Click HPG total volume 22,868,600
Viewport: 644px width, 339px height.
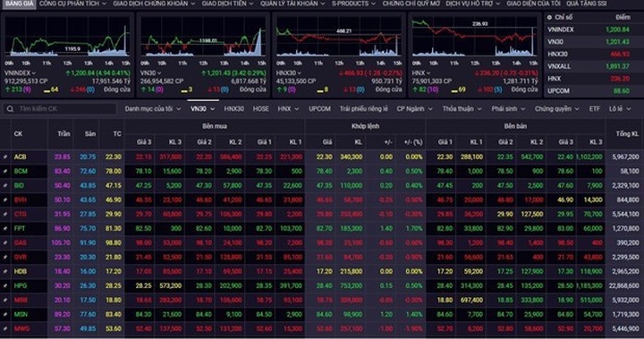[x=624, y=286]
